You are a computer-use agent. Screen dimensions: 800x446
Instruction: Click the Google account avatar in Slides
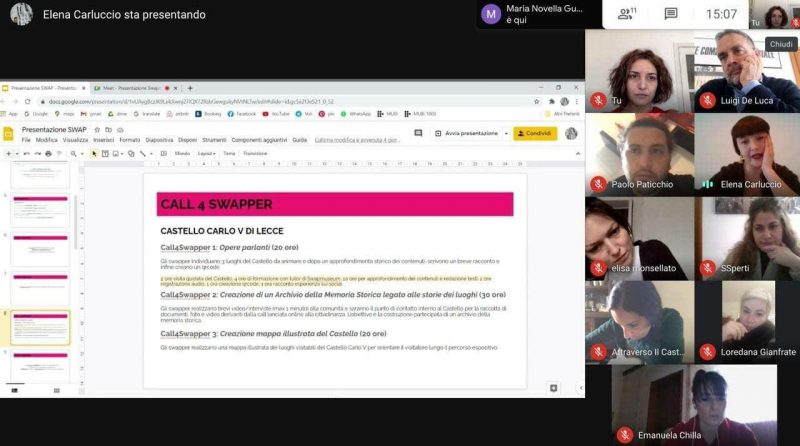click(x=571, y=133)
